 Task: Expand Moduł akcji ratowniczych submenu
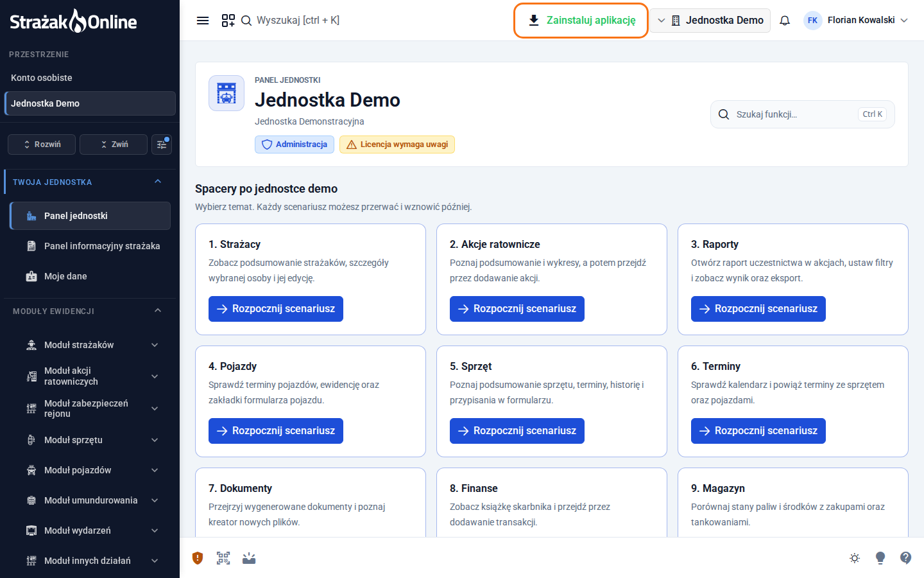pos(155,376)
